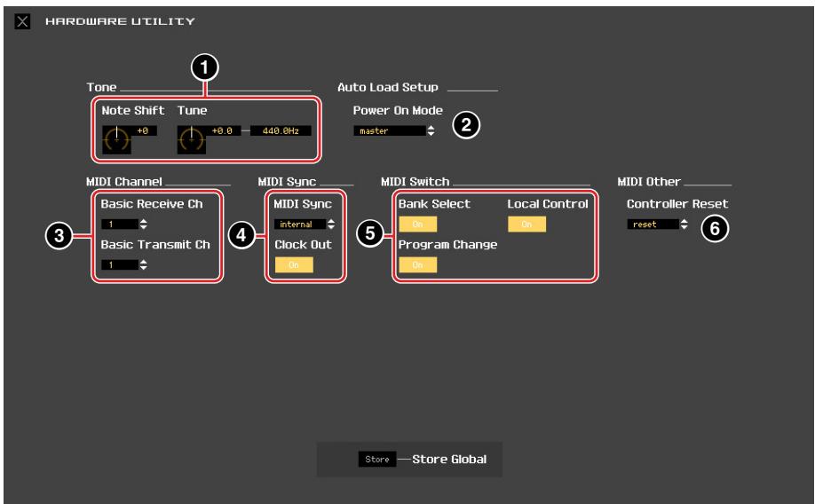
Task: Click the Clock Out label
Action: point(303,244)
